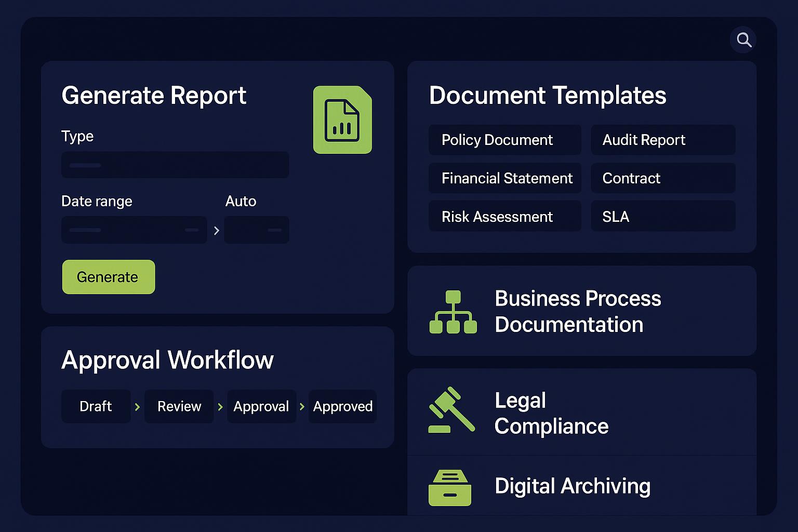Image resolution: width=798 pixels, height=532 pixels.
Task: Click the green report document icon
Action: click(342, 120)
